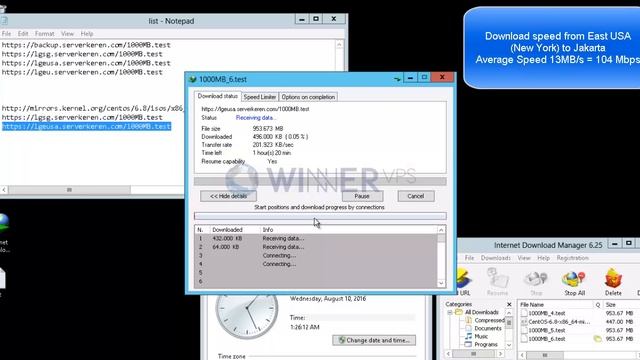The image size is (640, 360).
Task: Click scroll up arrow in connections list
Action: 441,230
